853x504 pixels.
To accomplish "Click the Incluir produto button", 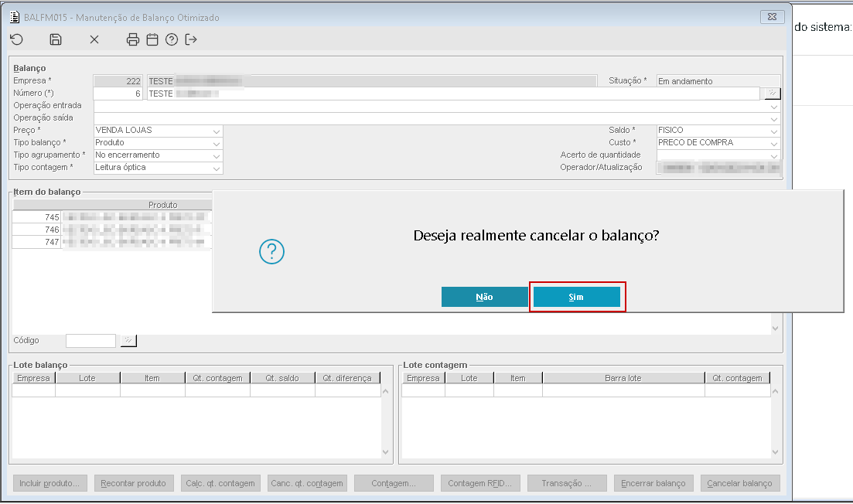I will [49, 483].
